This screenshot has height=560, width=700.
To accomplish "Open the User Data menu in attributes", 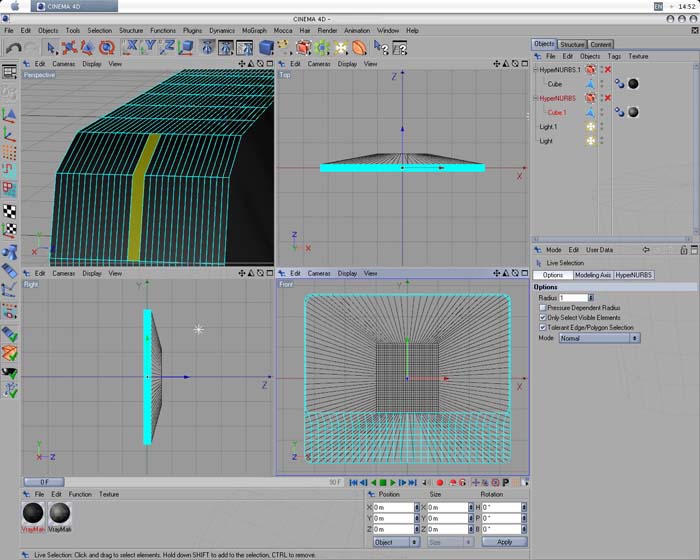I will point(599,250).
